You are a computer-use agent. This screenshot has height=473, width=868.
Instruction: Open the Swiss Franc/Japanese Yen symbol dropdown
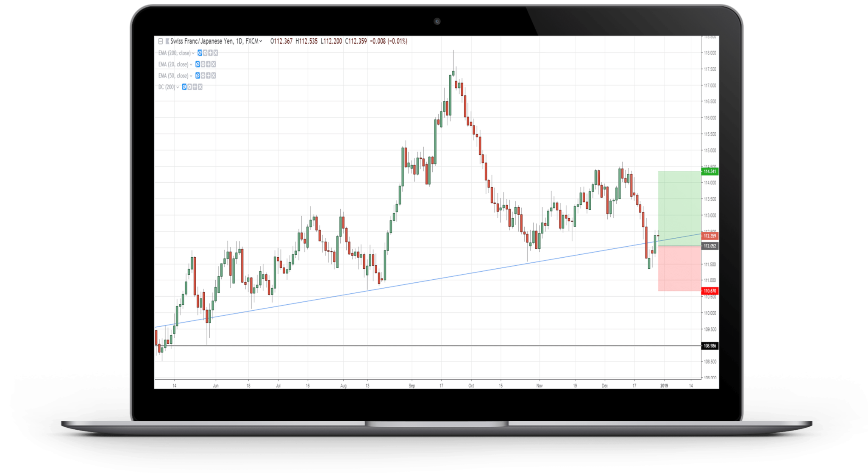[261, 41]
